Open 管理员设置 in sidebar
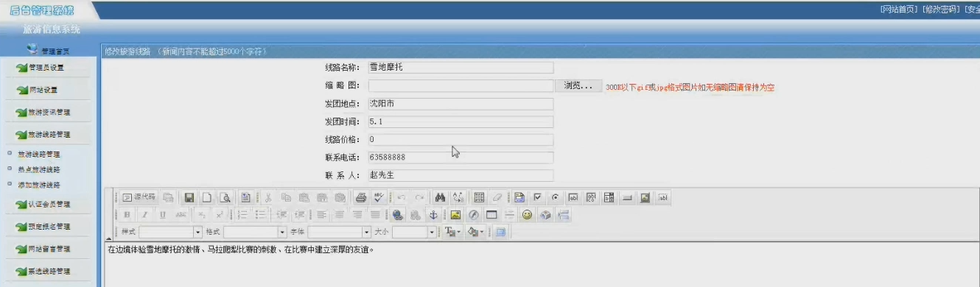980x287 pixels. [x=46, y=68]
